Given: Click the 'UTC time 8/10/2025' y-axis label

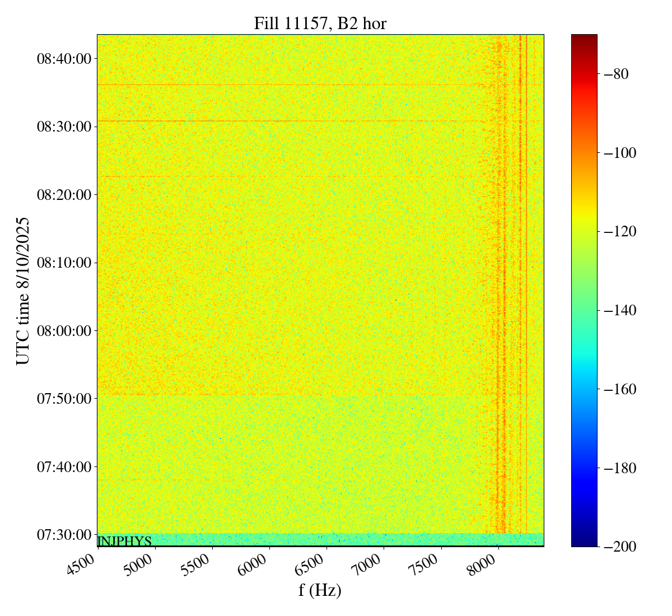Looking at the screenshot, I should 23,291.
